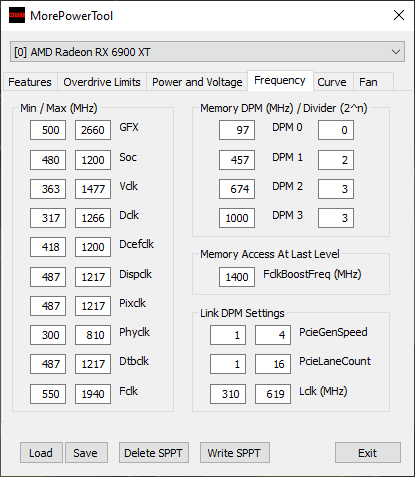Click the Load button
Screen dimensions: 415x477
coord(41,453)
